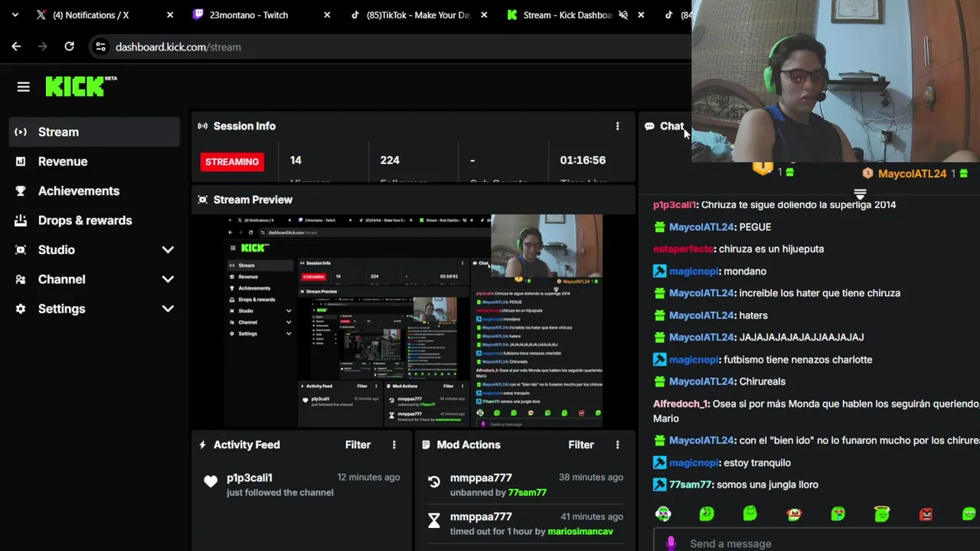This screenshot has width=980, height=551.
Task: Focus the Send a message field
Action: tap(816, 542)
